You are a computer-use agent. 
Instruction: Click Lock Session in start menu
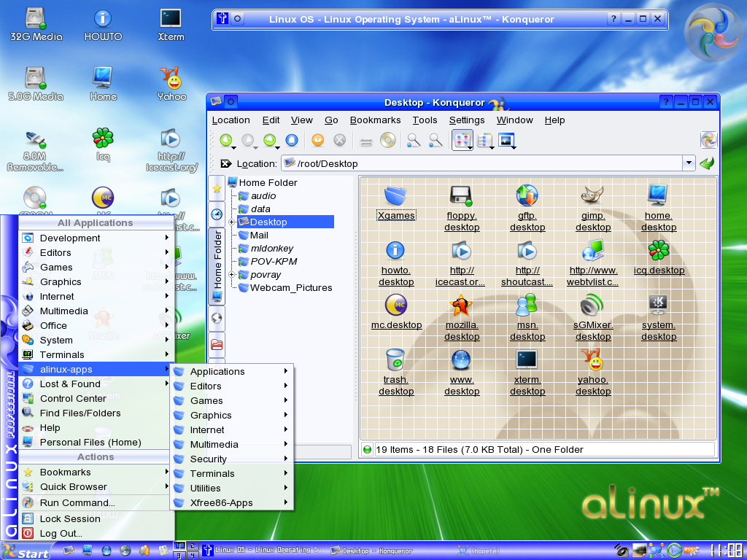(x=97, y=518)
